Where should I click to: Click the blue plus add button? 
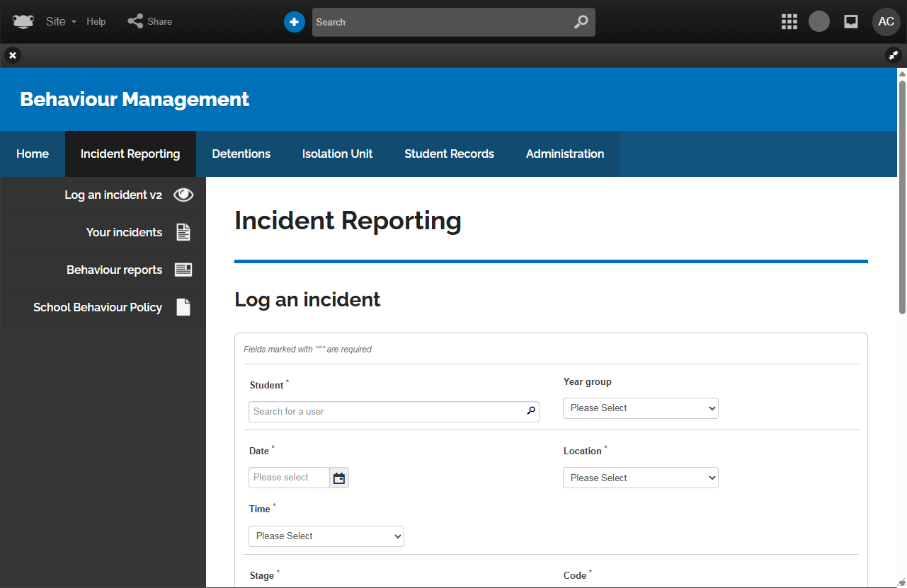295,22
